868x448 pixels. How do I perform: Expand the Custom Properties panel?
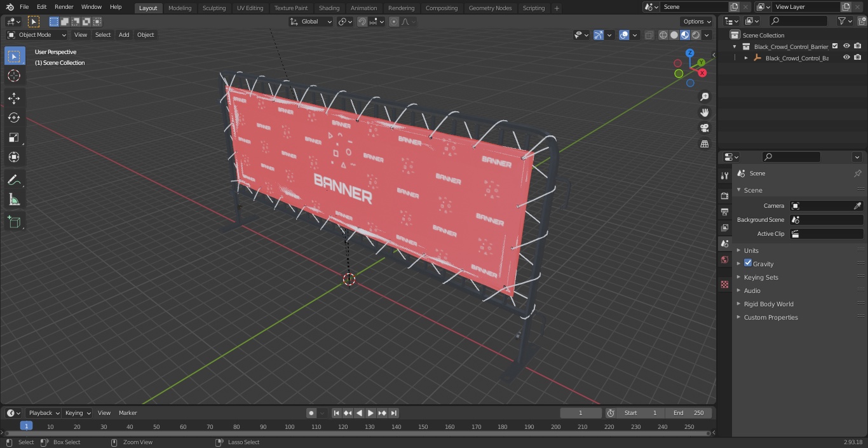tap(770, 317)
